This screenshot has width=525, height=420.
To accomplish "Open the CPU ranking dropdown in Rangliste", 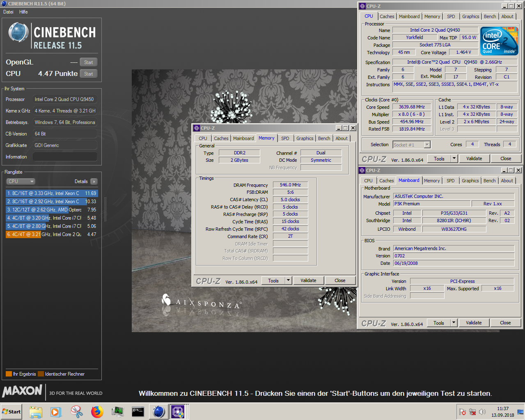I will pyautogui.click(x=21, y=181).
